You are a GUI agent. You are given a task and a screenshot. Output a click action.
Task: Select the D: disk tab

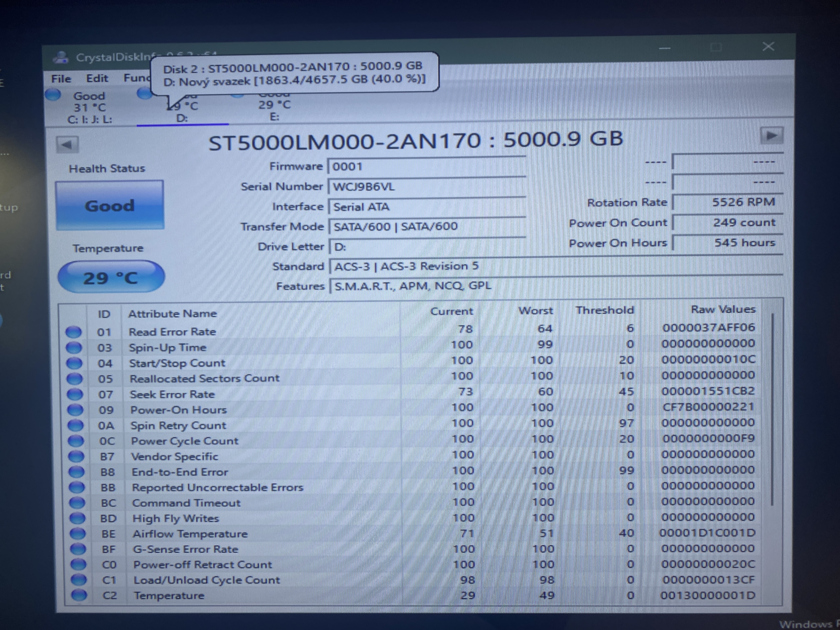tap(182, 108)
